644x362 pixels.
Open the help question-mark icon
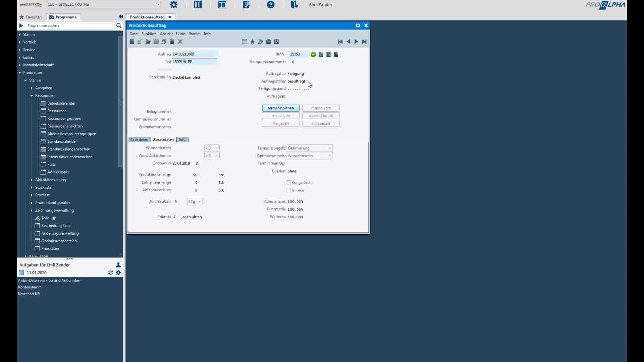tap(271, 5)
